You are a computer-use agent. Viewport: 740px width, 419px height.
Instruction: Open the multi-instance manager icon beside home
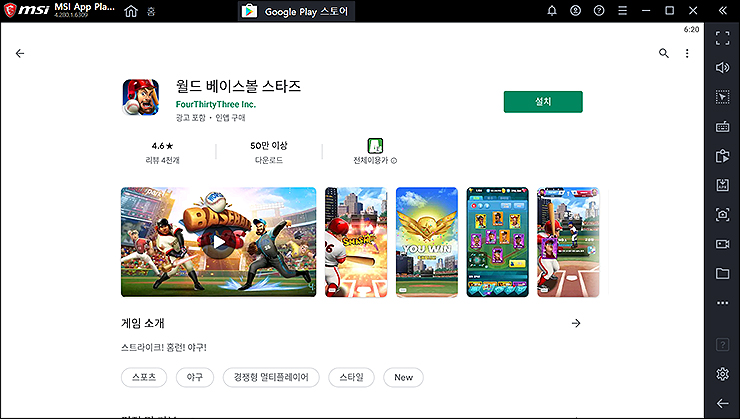151,11
